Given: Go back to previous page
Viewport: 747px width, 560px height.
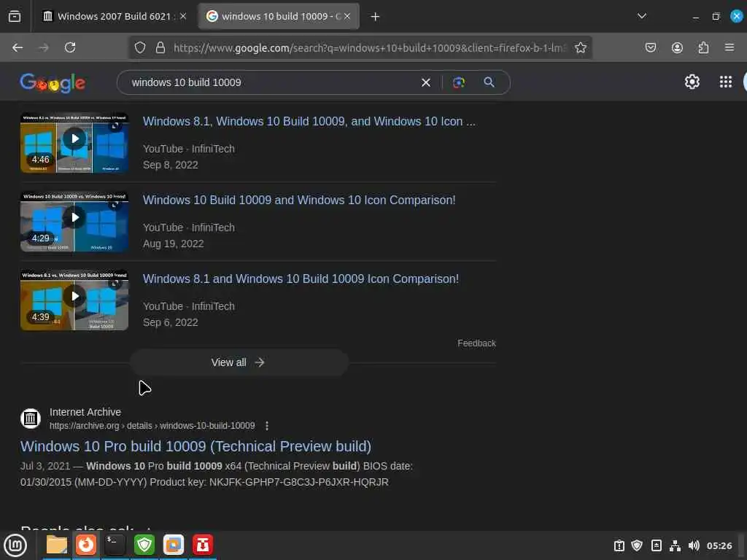Looking at the screenshot, I should point(18,47).
